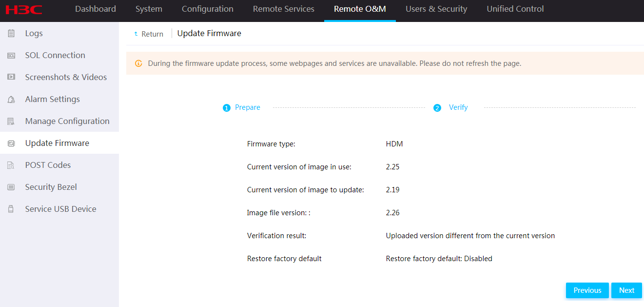The height and width of the screenshot is (307, 644).
Task: Click the Next button
Action: (626, 290)
